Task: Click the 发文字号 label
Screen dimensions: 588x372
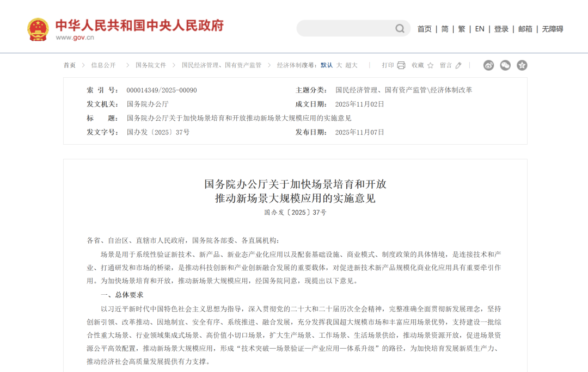Action: coord(102,132)
